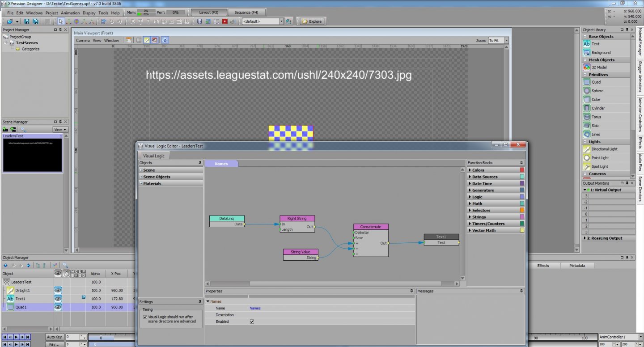
Task: Pick the 3D Model object icon
Action: point(587,67)
